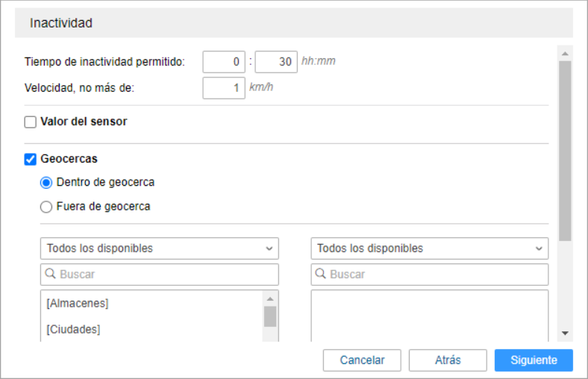Click the search icon in right Buscar field
The image size is (588, 379).
(321, 274)
